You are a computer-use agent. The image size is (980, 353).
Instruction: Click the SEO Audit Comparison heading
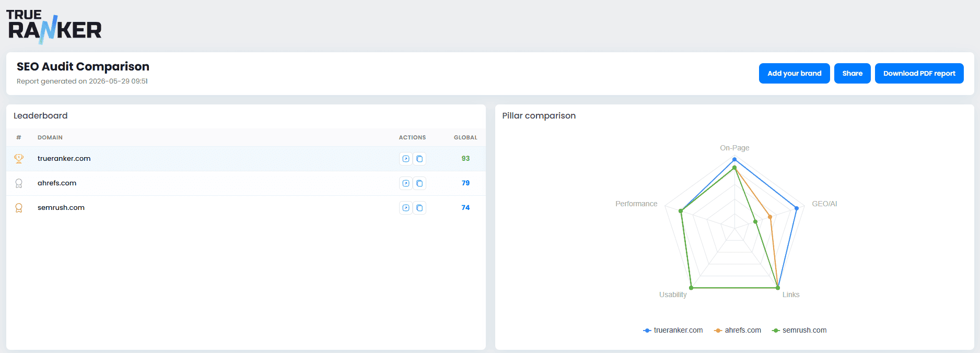(x=83, y=67)
